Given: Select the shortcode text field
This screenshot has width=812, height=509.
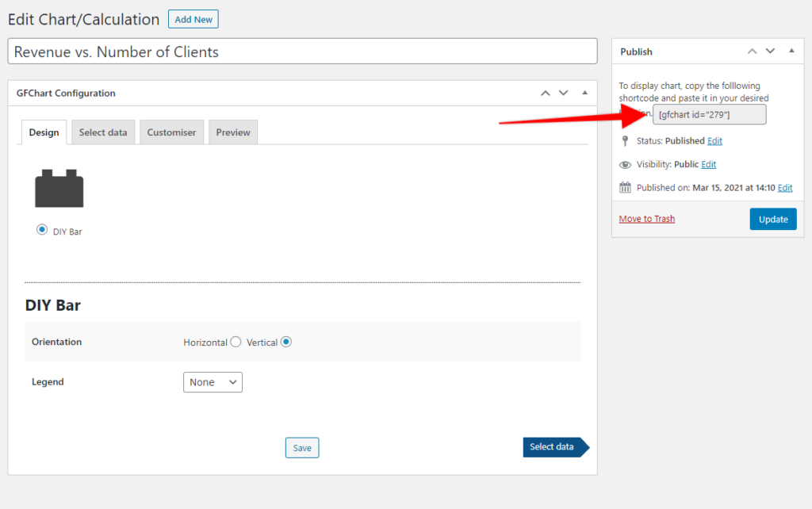Looking at the screenshot, I should pos(709,114).
